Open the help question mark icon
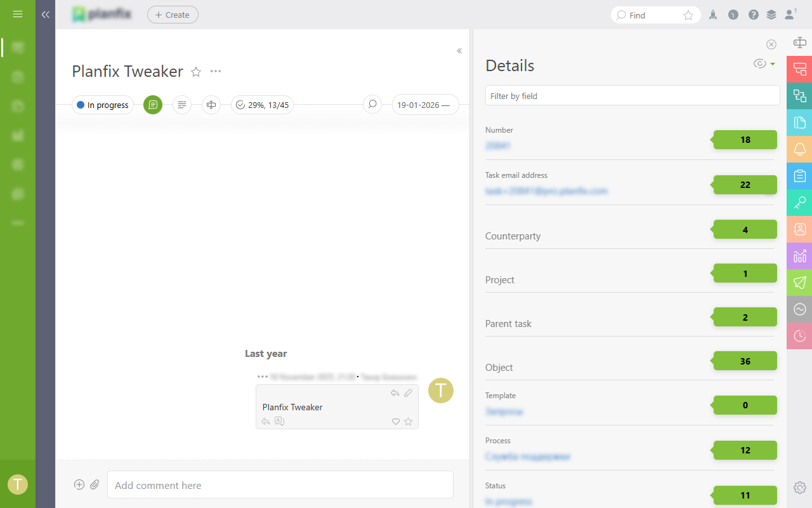812x508 pixels. [x=754, y=15]
